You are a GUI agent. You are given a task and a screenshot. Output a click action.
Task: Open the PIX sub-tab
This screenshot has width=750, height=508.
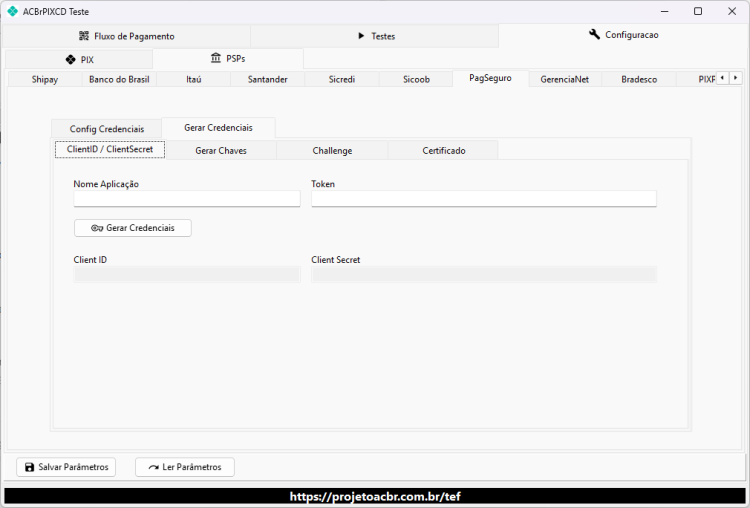point(79,60)
